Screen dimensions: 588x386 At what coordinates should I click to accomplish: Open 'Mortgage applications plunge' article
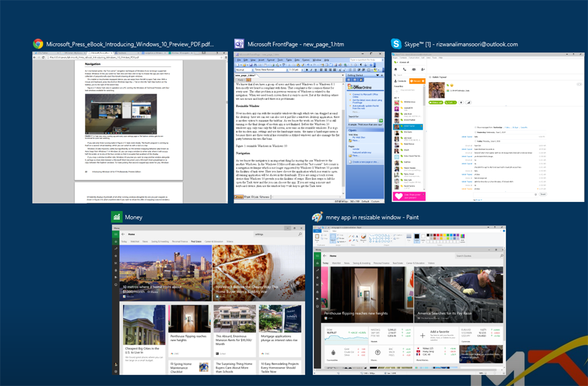tap(280, 330)
